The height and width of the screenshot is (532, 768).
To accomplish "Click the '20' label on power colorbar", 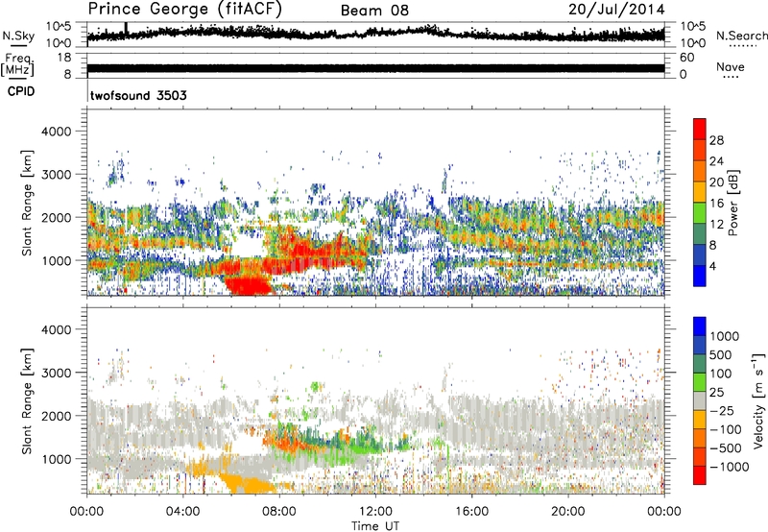I will [x=716, y=182].
